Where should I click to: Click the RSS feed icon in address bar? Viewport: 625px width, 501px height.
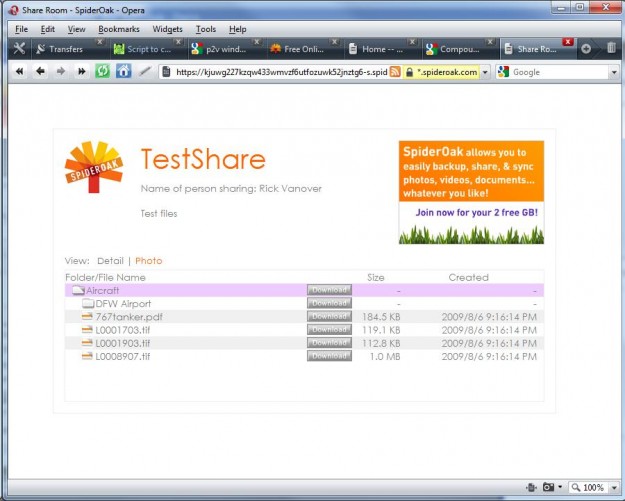coord(395,72)
